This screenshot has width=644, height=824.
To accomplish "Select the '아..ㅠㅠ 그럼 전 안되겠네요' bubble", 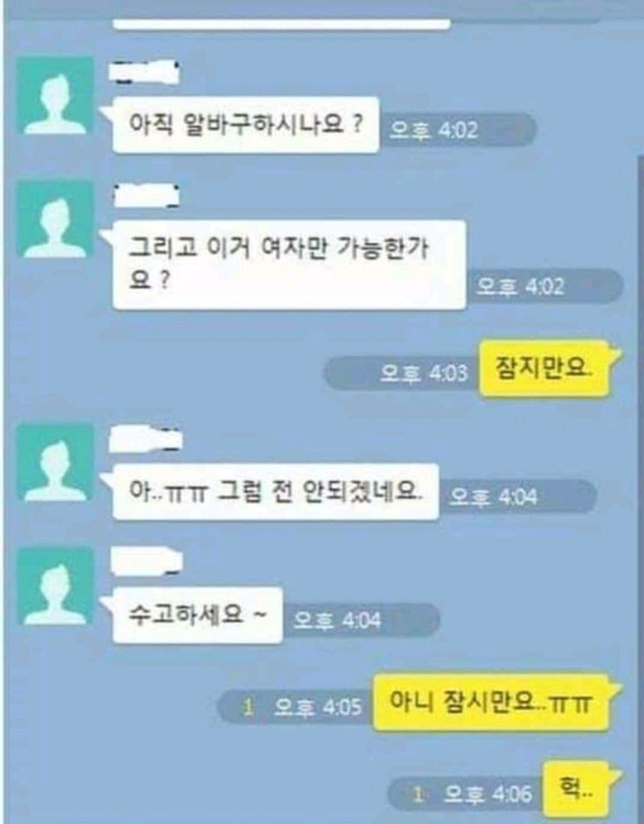I will point(276,492).
